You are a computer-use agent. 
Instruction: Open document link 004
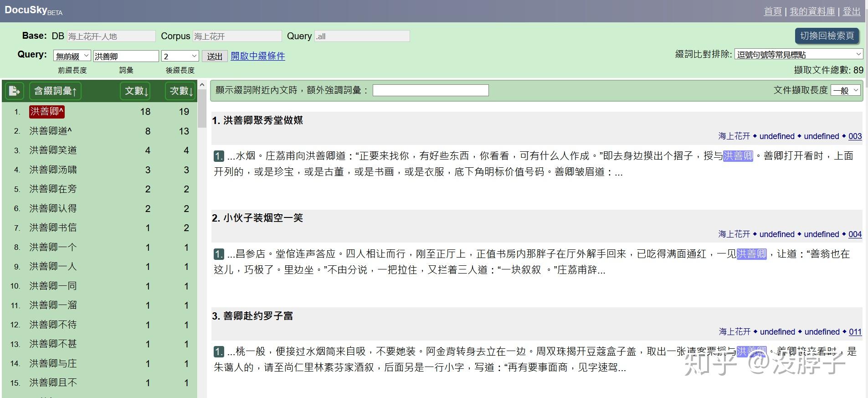pos(855,234)
